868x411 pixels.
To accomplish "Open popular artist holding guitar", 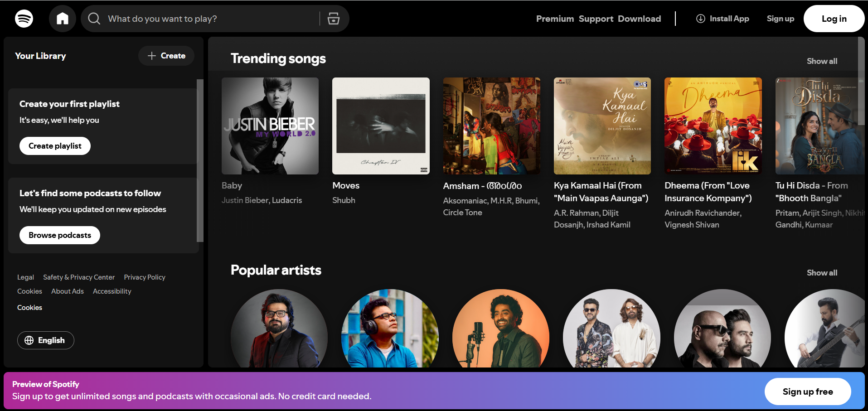I will (x=824, y=329).
